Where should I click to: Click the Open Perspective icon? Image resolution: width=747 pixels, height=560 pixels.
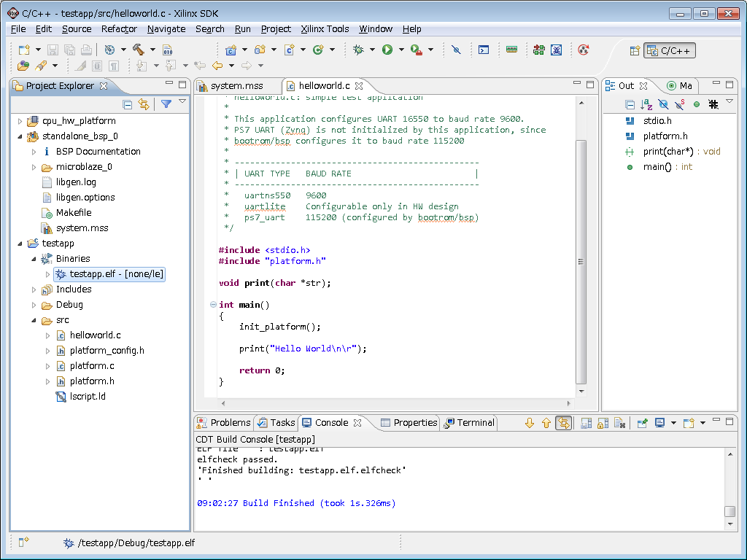click(634, 50)
